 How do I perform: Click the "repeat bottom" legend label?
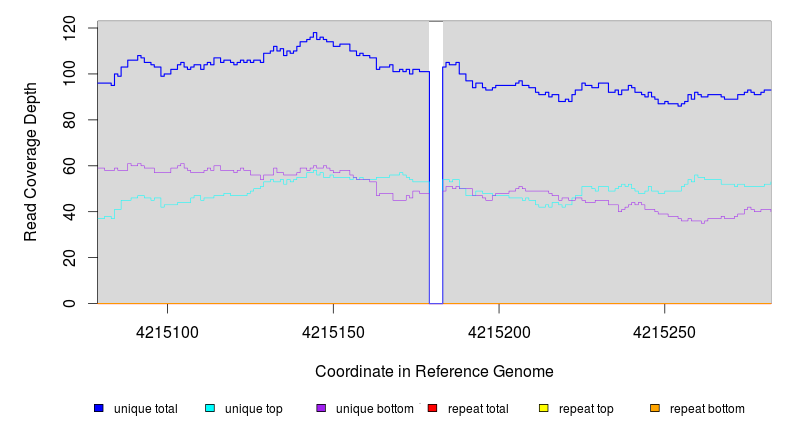(x=707, y=409)
